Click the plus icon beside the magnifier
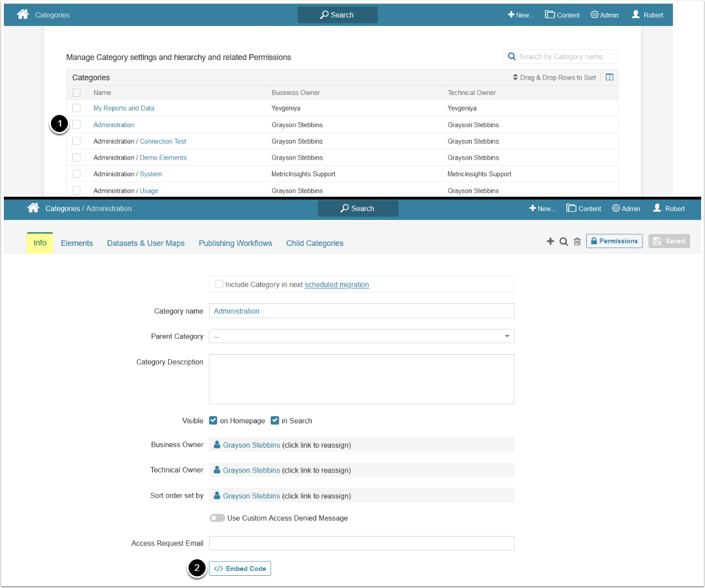705x588 pixels. tap(550, 242)
